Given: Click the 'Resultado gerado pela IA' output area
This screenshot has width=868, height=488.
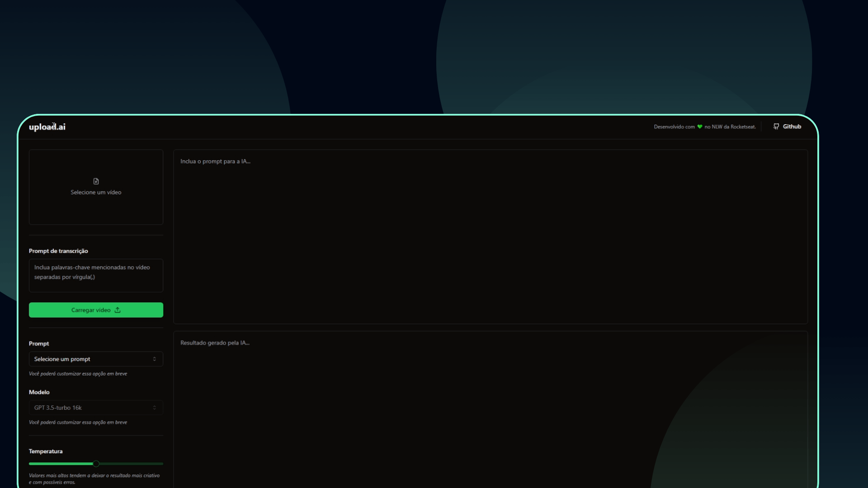Looking at the screenshot, I should (491, 409).
